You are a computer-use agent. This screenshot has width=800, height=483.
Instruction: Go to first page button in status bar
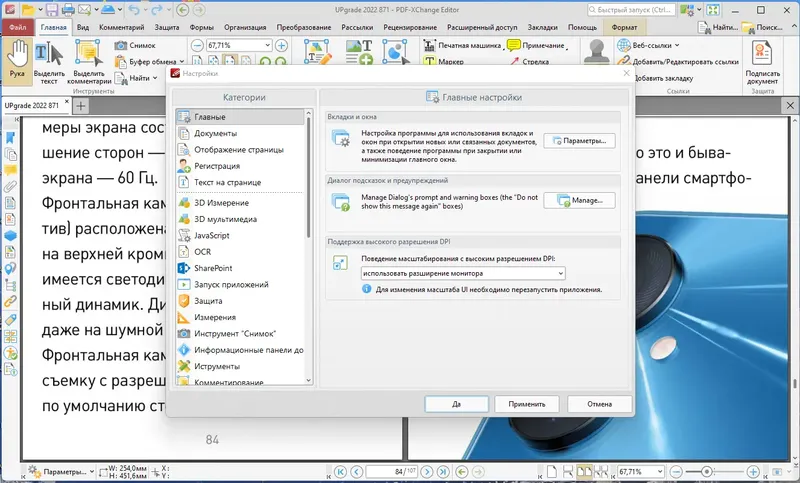click(x=340, y=472)
